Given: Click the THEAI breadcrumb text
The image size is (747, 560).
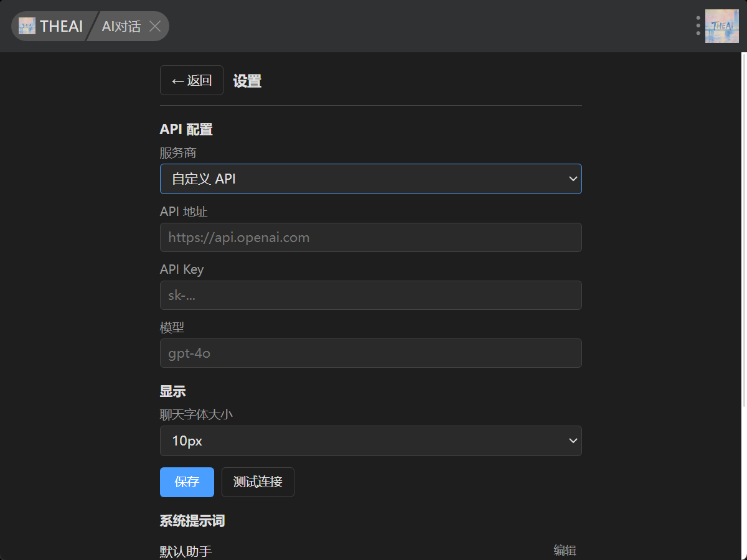Looking at the screenshot, I should click(61, 26).
